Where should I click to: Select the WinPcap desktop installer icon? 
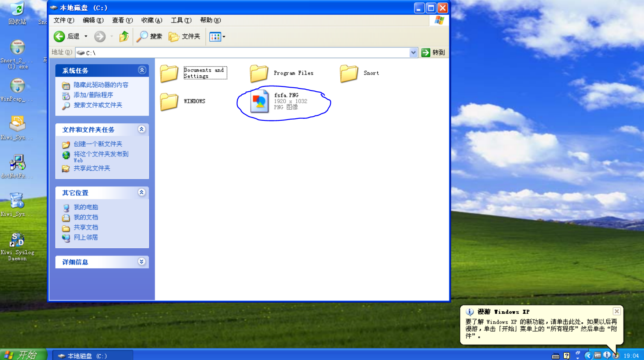(x=17, y=90)
